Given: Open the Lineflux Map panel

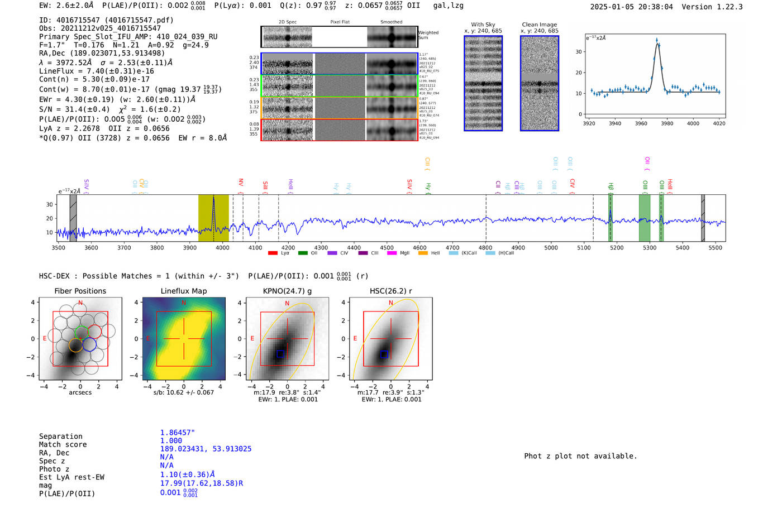Looking at the screenshot, I should click(x=184, y=339).
